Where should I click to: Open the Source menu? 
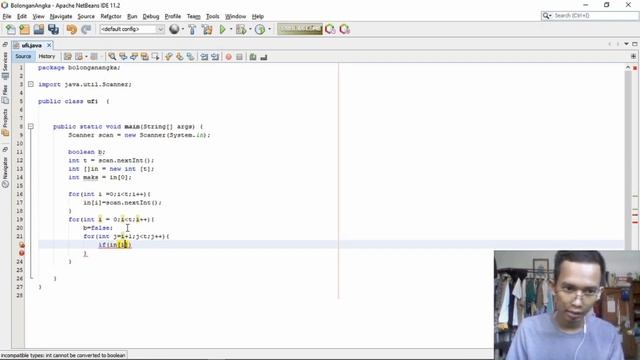[x=86, y=16]
